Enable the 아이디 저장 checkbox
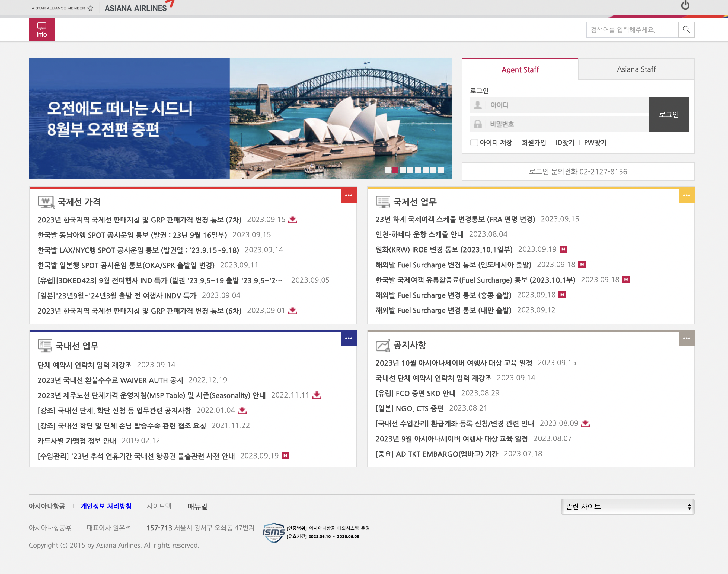 pyautogui.click(x=474, y=143)
